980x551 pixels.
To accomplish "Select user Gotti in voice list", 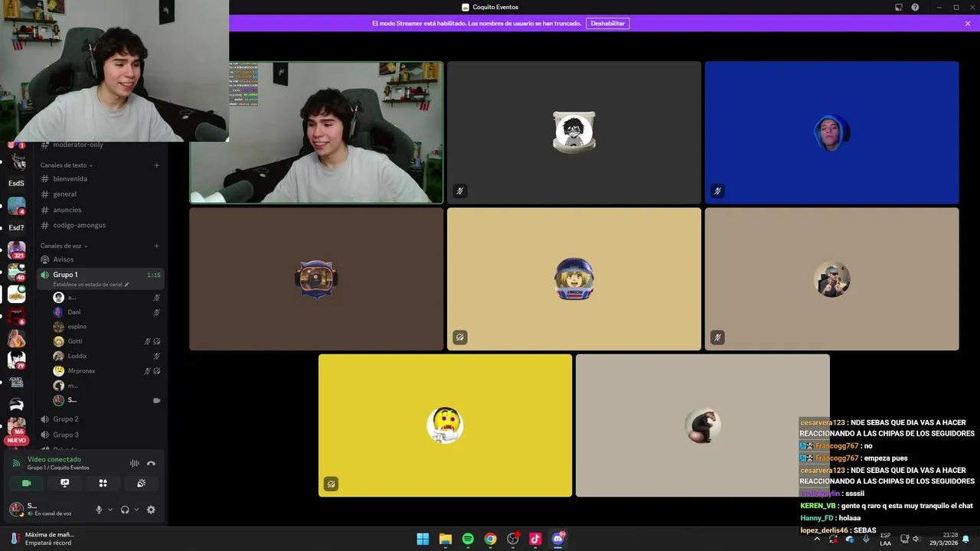I will click(106, 341).
